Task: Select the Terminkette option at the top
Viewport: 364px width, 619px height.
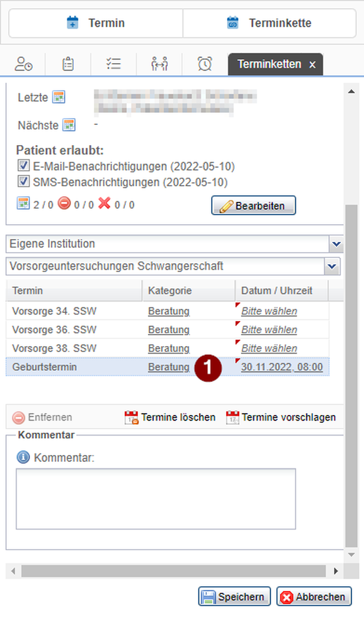Action: (x=269, y=23)
